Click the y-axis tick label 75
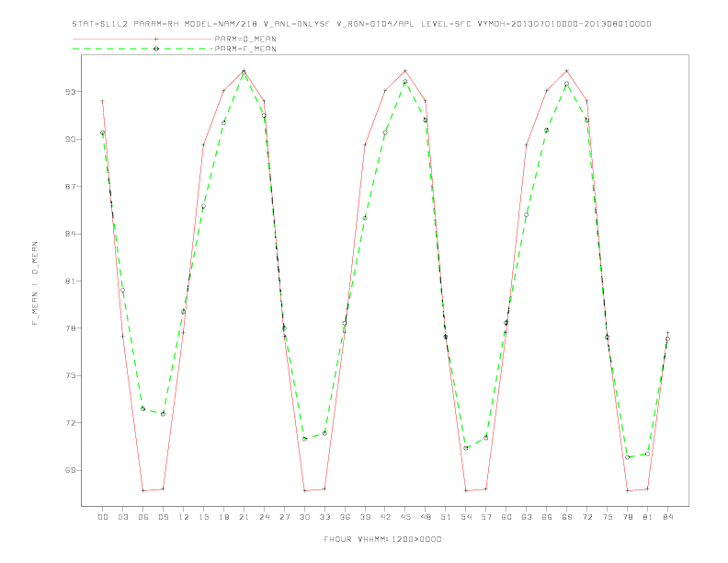The image size is (728, 563). pos(70,375)
